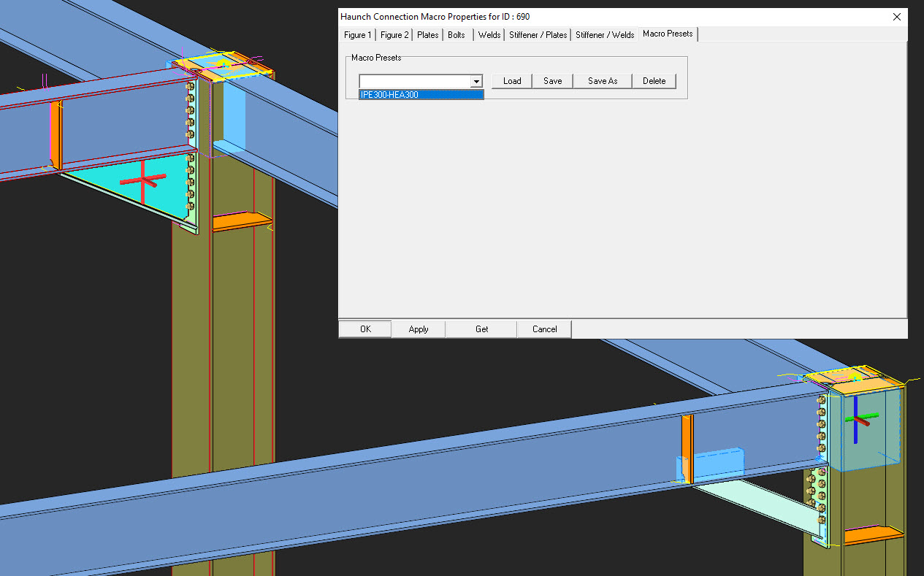The height and width of the screenshot is (576, 924).
Task: Go to the Plates tab
Action: coord(427,35)
